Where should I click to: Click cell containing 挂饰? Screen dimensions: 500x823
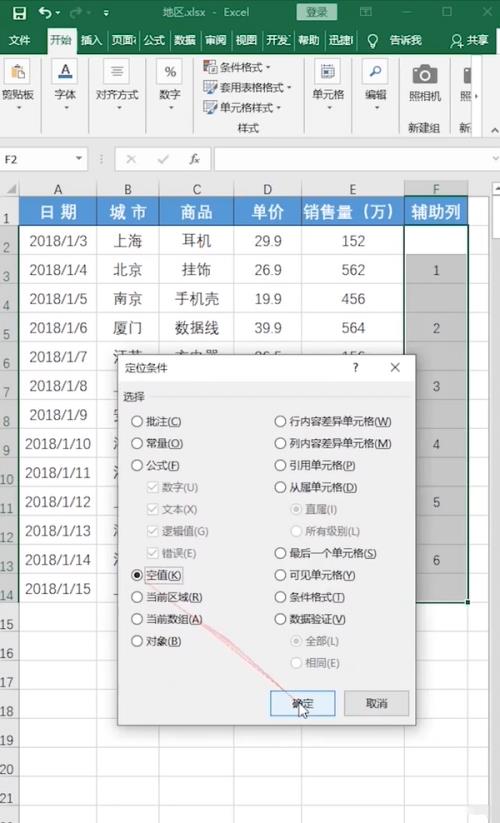click(196, 270)
